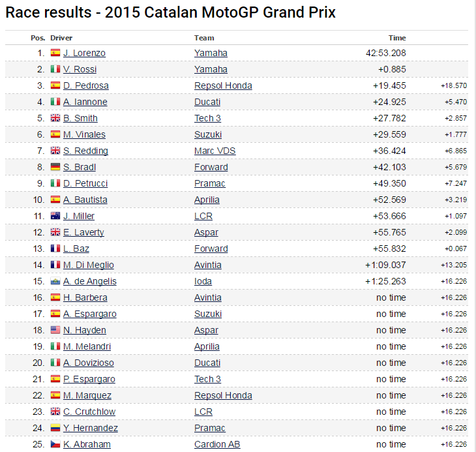
Task: Click the Italian flag next to V. Rossi
Action: (55, 69)
